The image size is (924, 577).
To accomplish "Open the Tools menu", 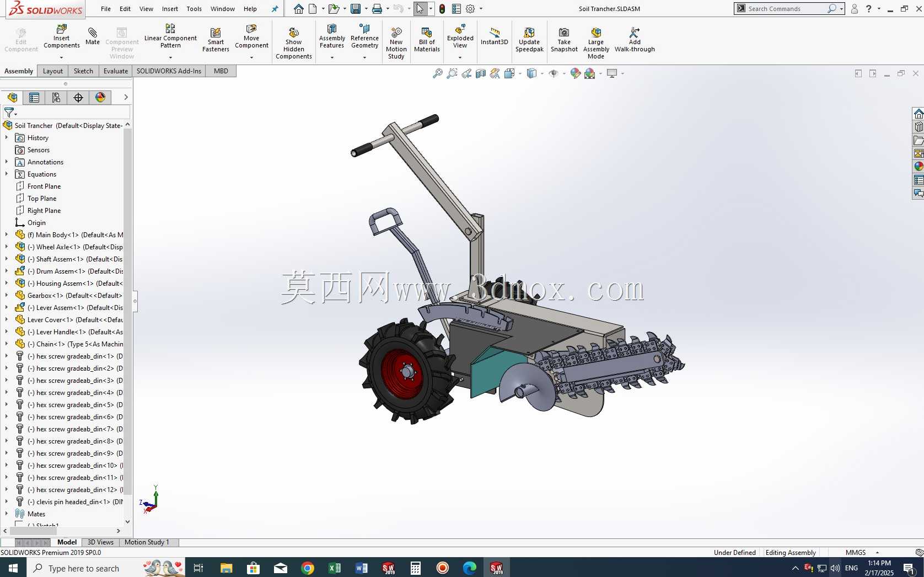I will tap(194, 9).
